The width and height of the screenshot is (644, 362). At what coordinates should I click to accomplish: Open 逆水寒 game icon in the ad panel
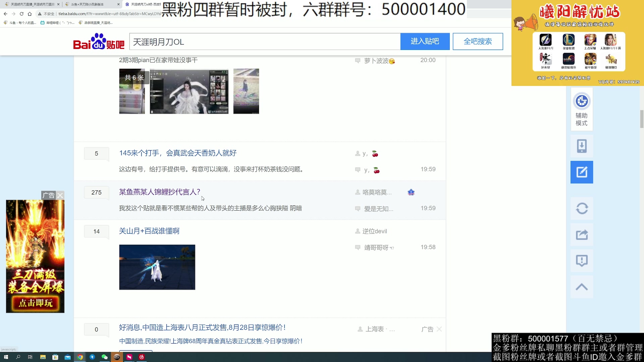click(546, 60)
